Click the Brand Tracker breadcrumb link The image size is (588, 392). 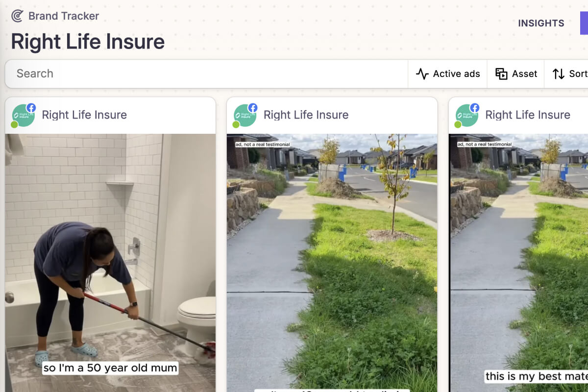coord(64,16)
